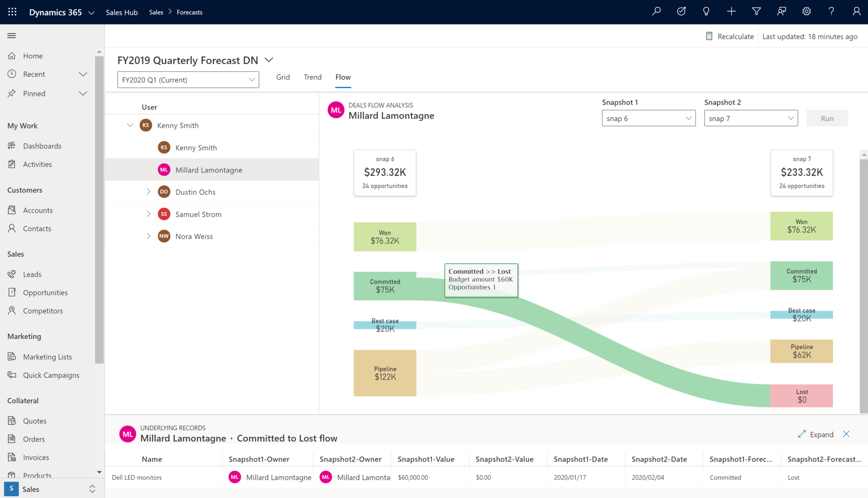The image size is (868, 498).
Task: Click the Run button
Action: [x=826, y=118]
